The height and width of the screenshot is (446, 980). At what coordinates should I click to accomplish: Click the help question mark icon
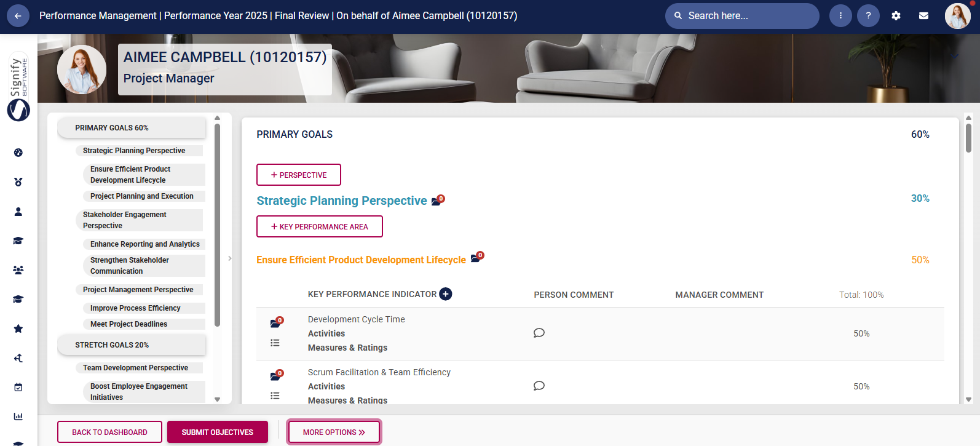pos(868,16)
